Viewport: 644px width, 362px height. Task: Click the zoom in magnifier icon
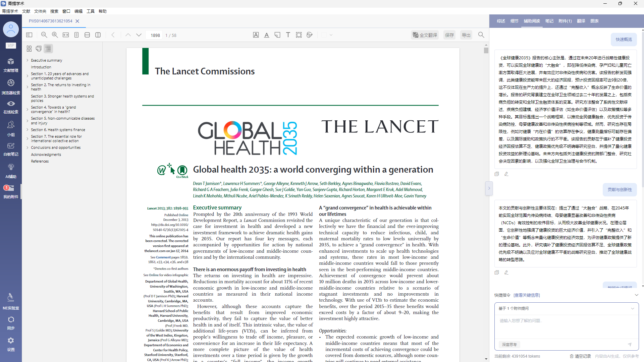pos(55,35)
